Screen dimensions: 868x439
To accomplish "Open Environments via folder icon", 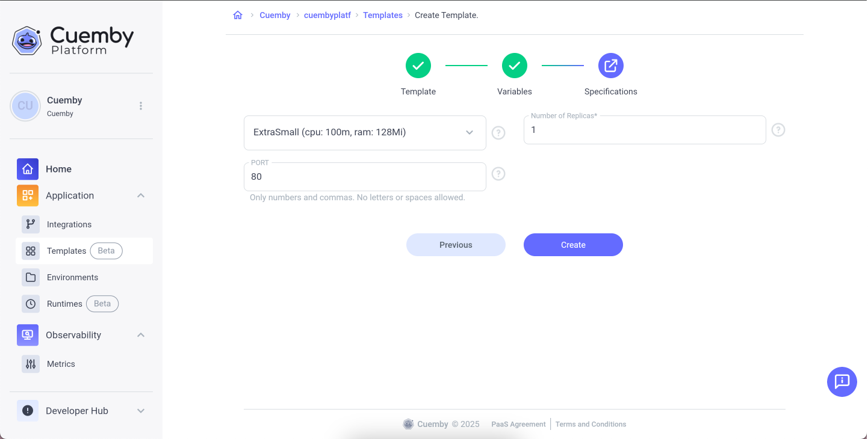I will click(x=30, y=277).
